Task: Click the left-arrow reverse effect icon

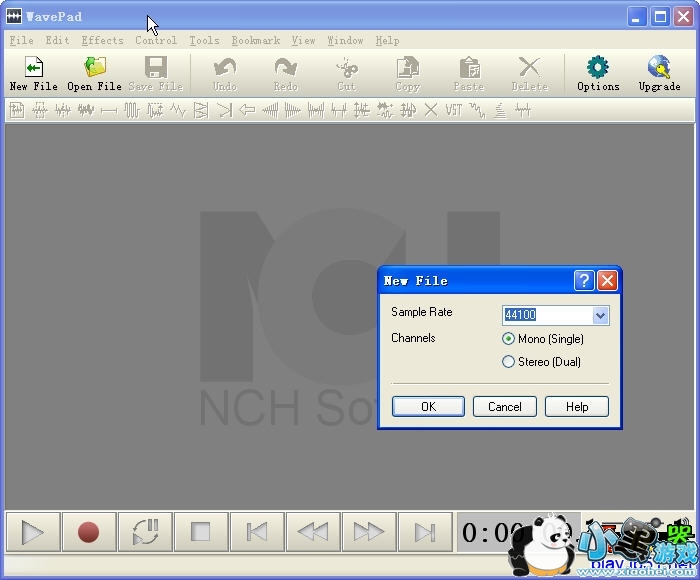Action: point(247,110)
